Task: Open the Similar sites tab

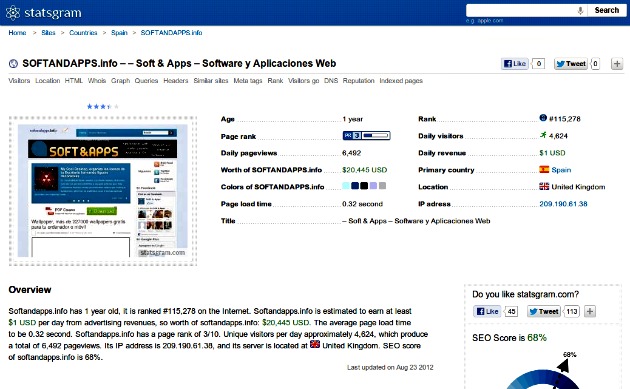Action: click(x=211, y=81)
